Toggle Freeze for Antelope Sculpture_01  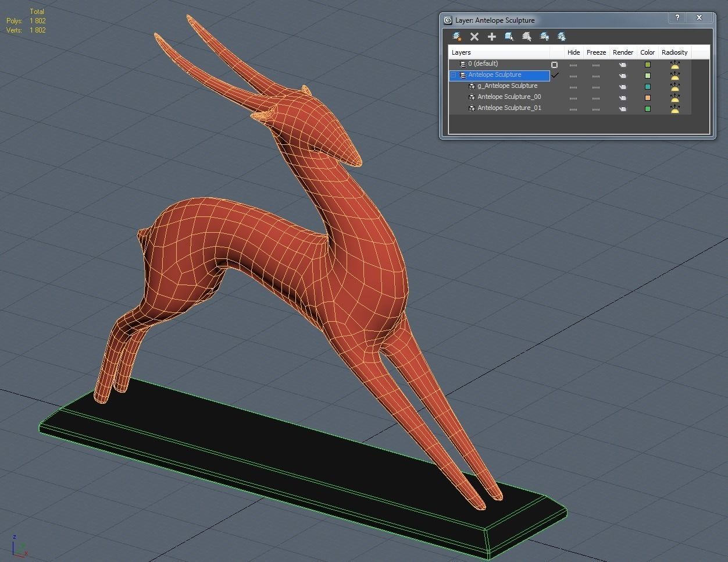(x=596, y=109)
